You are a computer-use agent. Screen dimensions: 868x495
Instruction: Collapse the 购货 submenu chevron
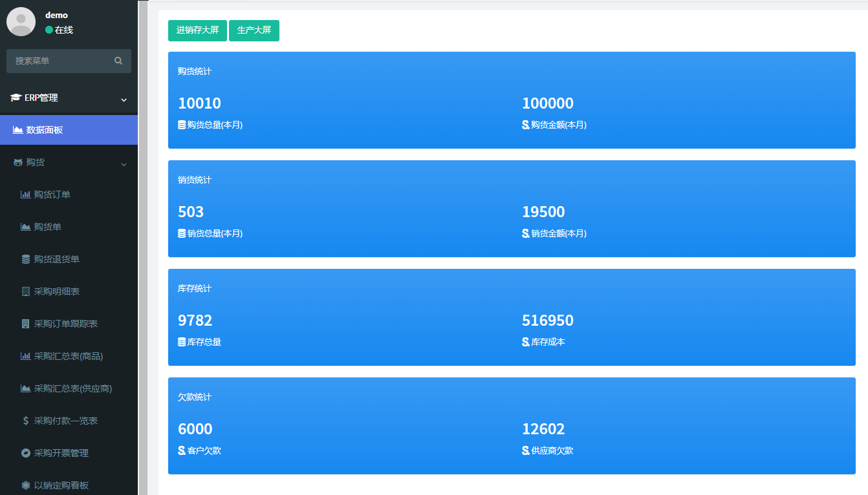[124, 164]
